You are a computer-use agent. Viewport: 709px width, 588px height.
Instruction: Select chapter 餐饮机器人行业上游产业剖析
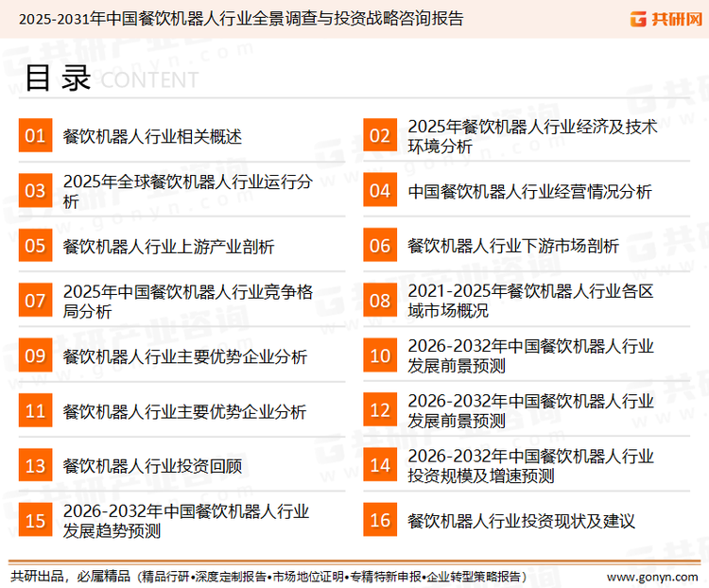pos(168,247)
